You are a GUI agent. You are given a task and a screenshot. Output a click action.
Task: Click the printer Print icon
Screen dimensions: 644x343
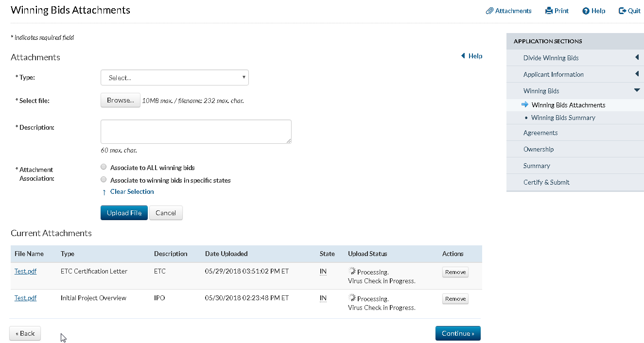549,11
